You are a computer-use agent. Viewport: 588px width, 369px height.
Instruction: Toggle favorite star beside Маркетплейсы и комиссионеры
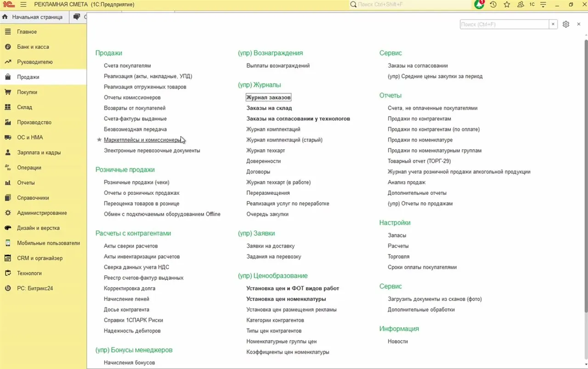point(99,140)
